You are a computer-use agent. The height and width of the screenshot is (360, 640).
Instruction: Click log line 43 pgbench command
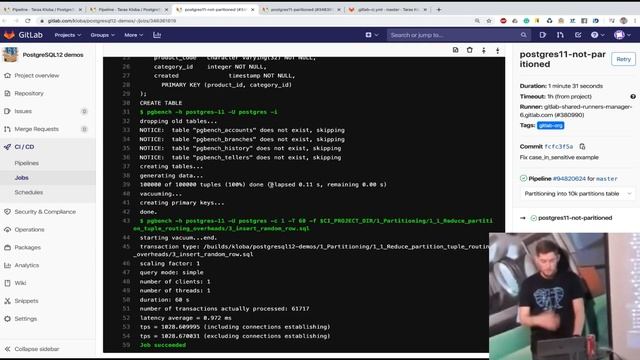313,224
